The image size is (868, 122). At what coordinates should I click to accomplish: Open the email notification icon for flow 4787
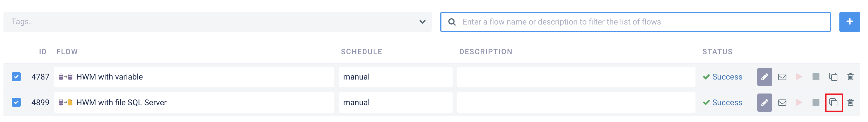(782, 77)
